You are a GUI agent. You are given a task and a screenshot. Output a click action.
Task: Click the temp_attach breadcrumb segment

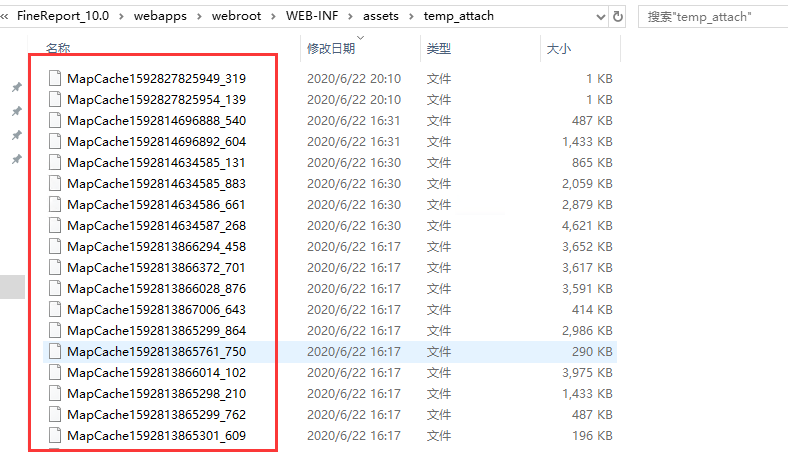[x=459, y=16]
